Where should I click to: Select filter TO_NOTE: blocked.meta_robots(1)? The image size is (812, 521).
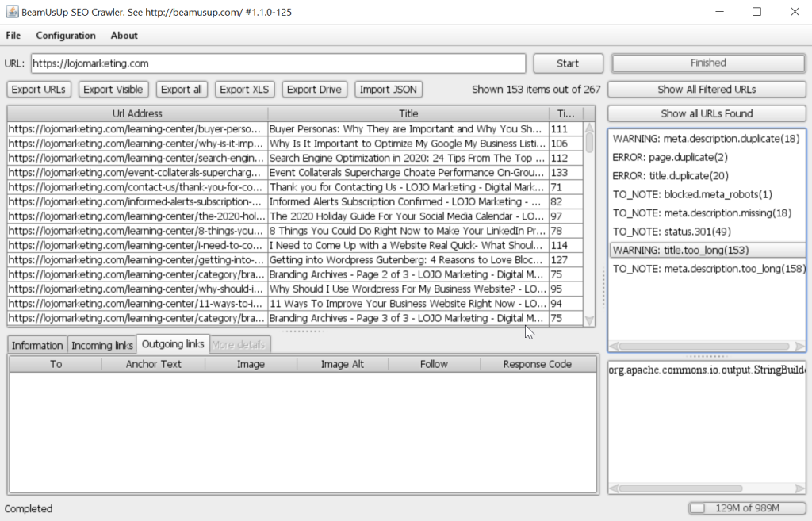(707, 194)
